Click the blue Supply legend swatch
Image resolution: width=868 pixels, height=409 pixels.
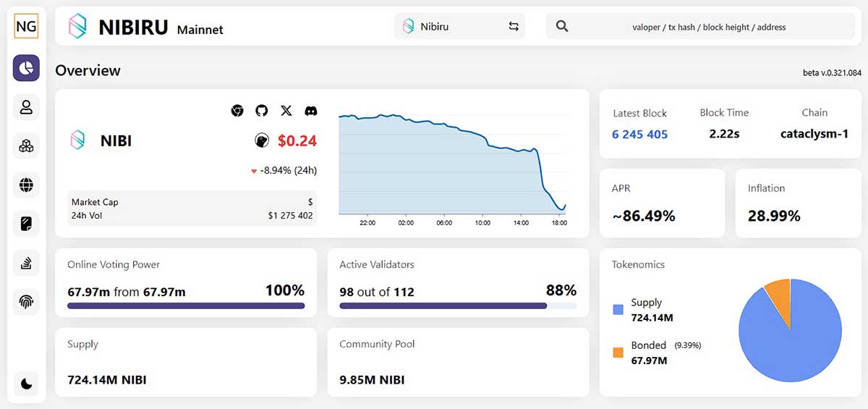click(x=618, y=310)
